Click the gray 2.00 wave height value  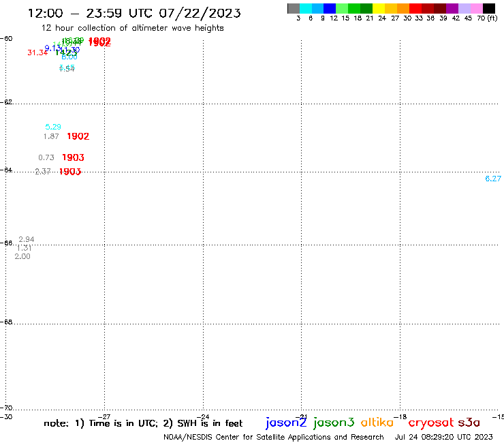pos(22,256)
